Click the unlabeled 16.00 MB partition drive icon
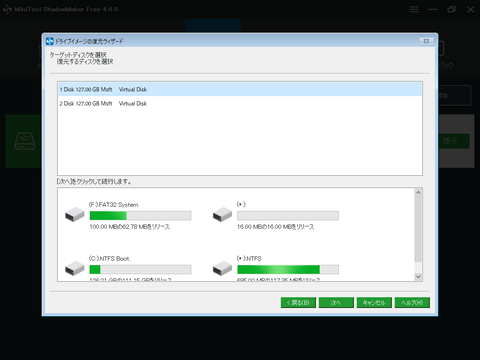The height and width of the screenshot is (360, 480). click(222, 214)
